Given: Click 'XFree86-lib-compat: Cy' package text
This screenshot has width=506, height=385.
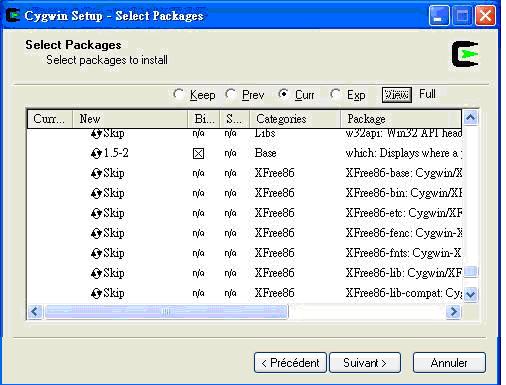Looking at the screenshot, I should coord(404,293).
